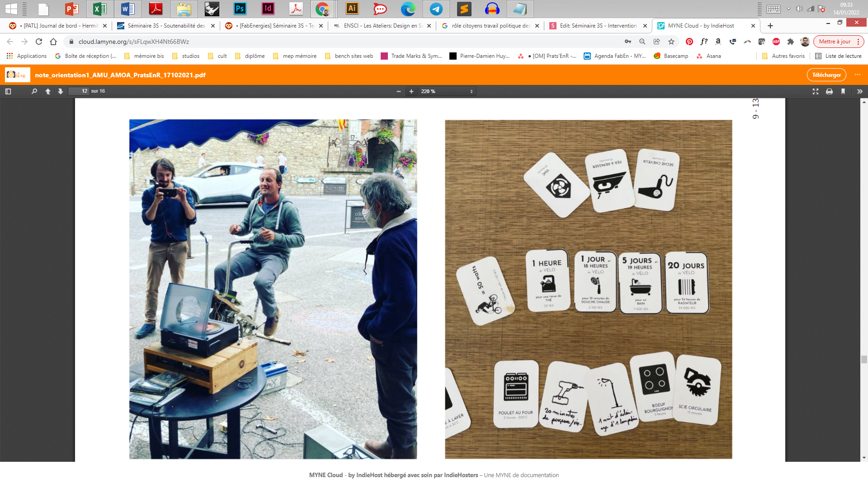This screenshot has height=488, width=868.
Task: Switch to the Edit Séminaire 3S tab
Action: tap(597, 26)
